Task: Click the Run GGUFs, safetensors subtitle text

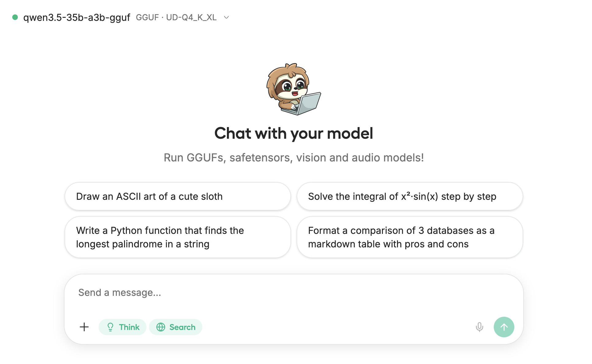Action: pos(294,157)
